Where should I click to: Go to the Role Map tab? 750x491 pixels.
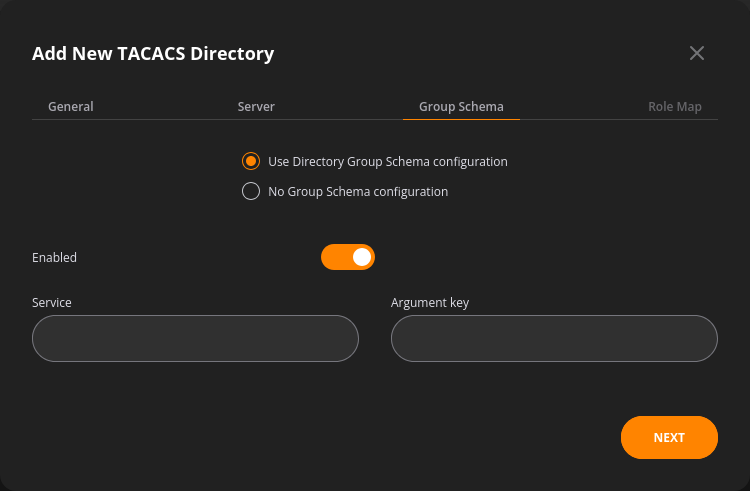click(674, 106)
